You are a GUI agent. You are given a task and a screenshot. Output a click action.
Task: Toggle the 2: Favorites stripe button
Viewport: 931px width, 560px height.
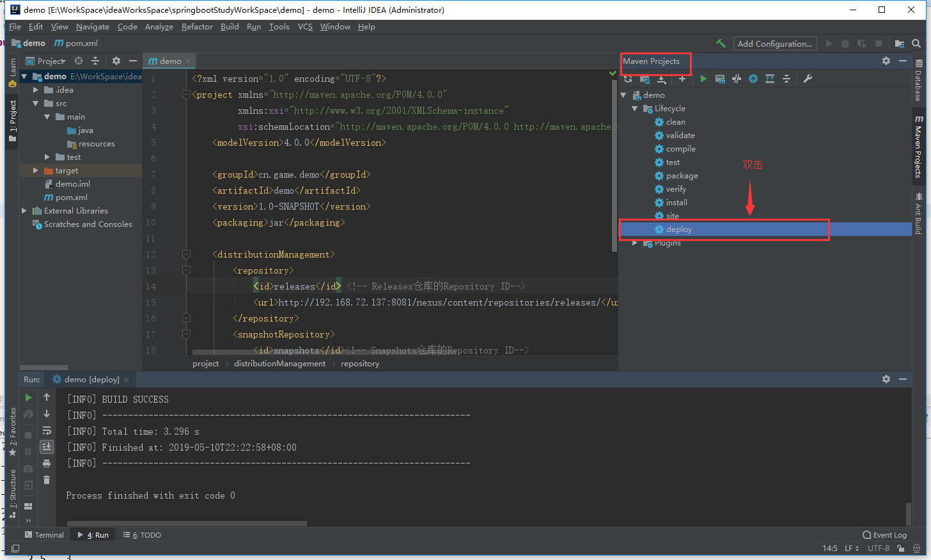pyautogui.click(x=12, y=432)
